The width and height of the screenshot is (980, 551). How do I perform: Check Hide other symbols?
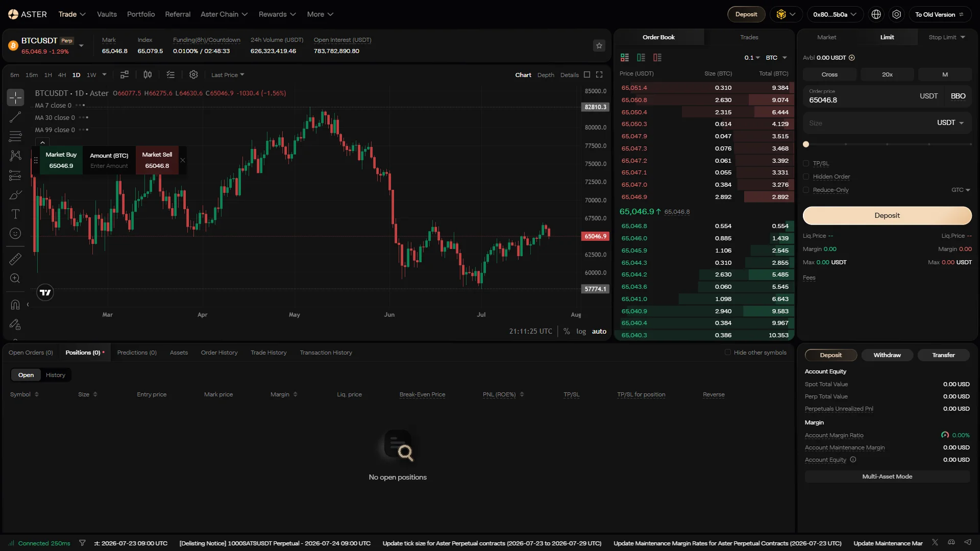pyautogui.click(x=728, y=353)
